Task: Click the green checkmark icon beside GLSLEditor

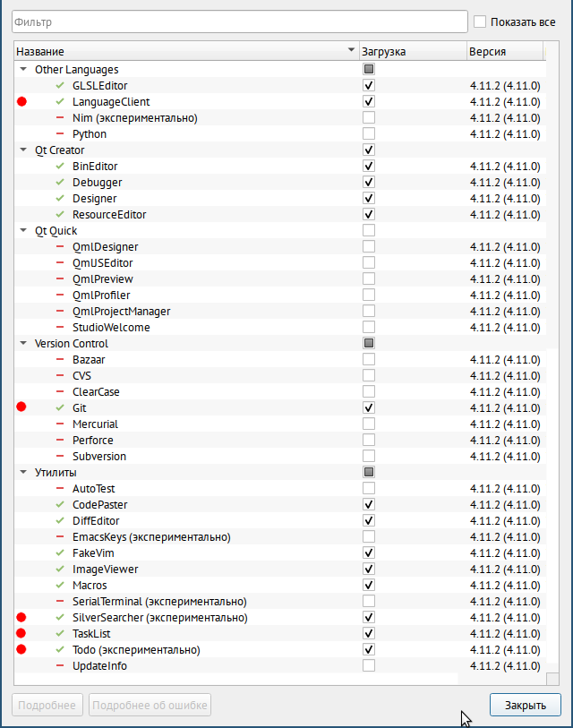Action: pyautogui.click(x=60, y=85)
